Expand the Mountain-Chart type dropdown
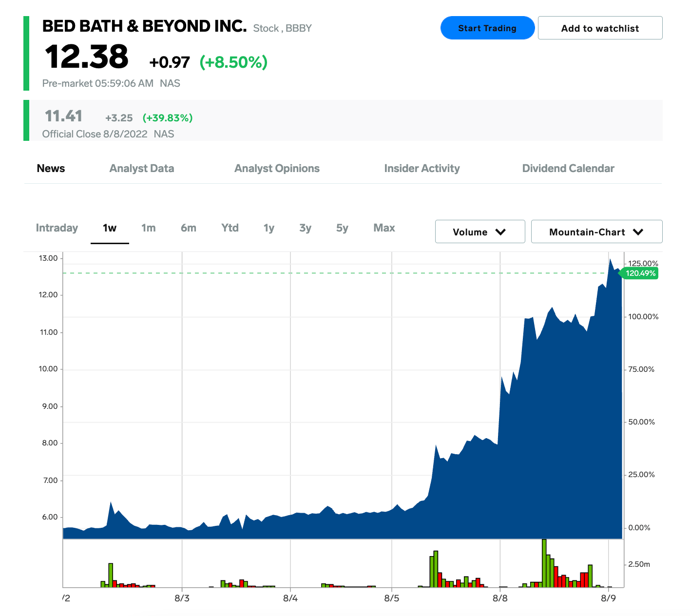Viewport: 690px width, 616px height. [x=596, y=231]
